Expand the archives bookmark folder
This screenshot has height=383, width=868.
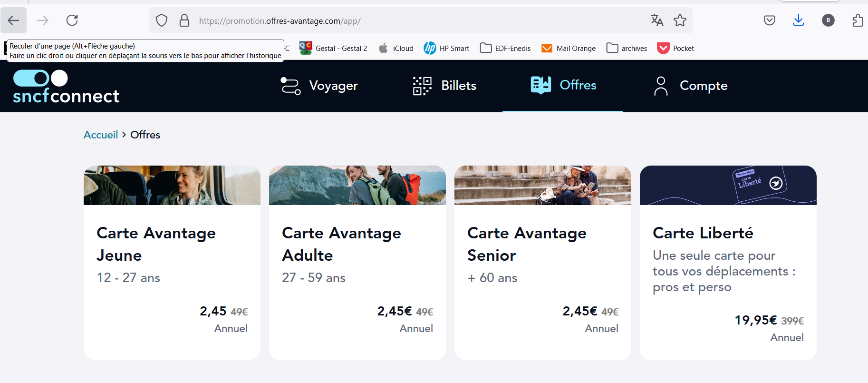627,48
